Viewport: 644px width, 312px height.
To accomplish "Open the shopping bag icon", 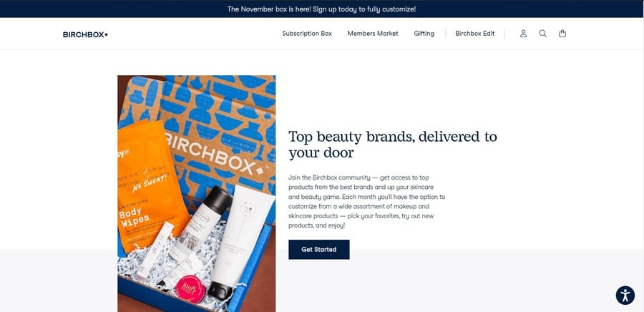I will pyautogui.click(x=562, y=34).
